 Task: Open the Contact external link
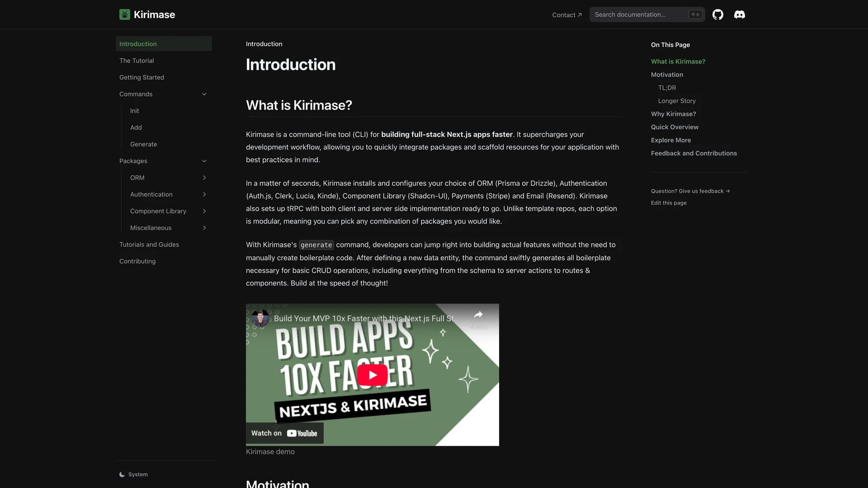click(566, 15)
